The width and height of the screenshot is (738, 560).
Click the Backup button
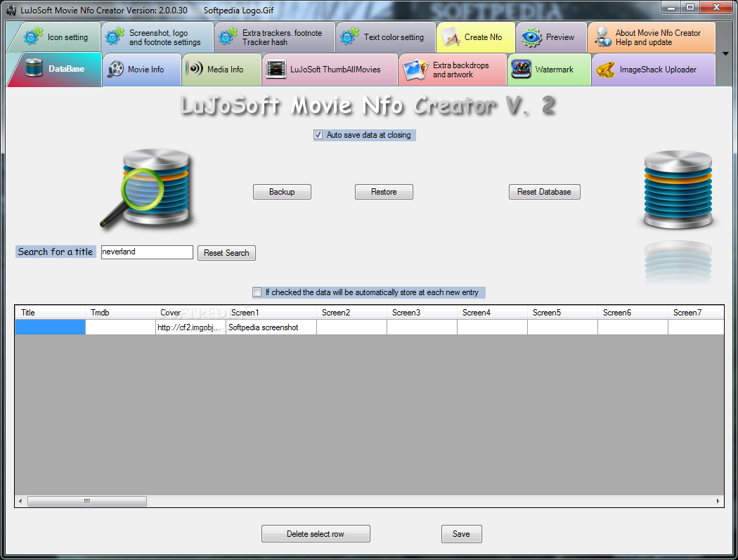click(x=282, y=192)
